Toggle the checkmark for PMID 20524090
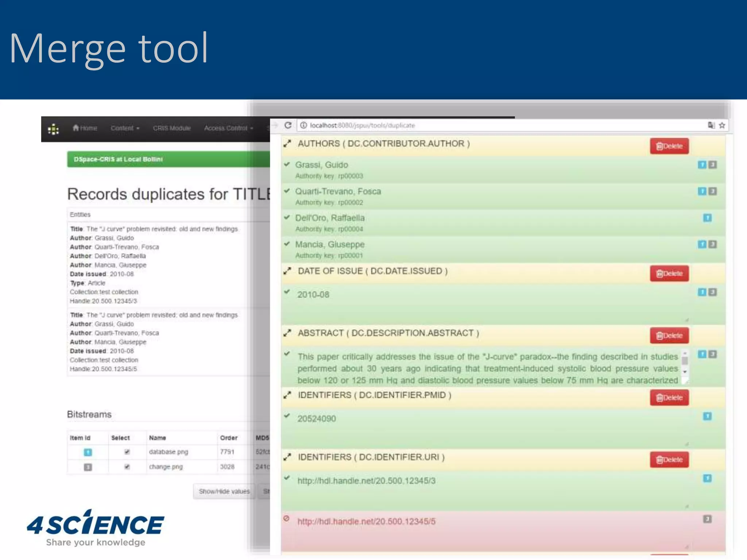This screenshot has height=560, width=747. tap(287, 416)
